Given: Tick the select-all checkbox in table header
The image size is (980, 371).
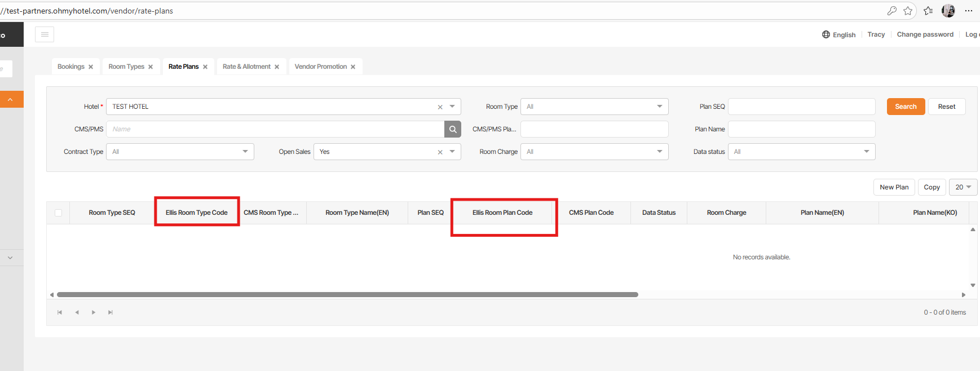Looking at the screenshot, I should pyautogui.click(x=58, y=213).
